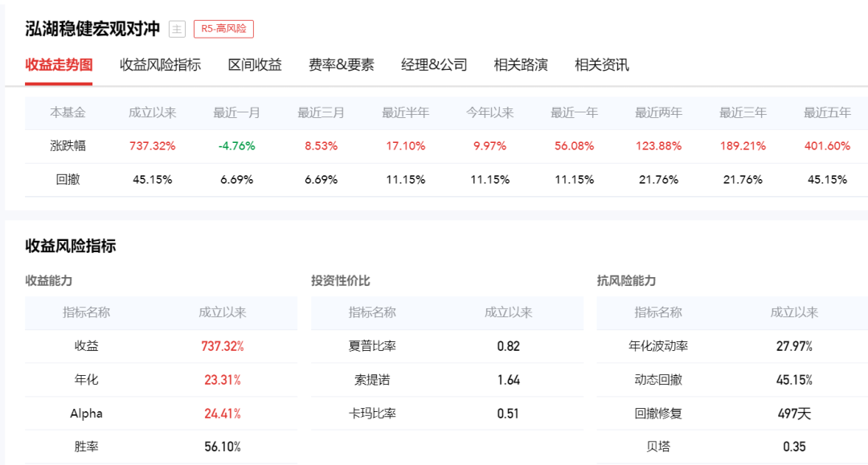Open the 相关路演 tab
This screenshot has height=465, width=868.
click(x=520, y=65)
